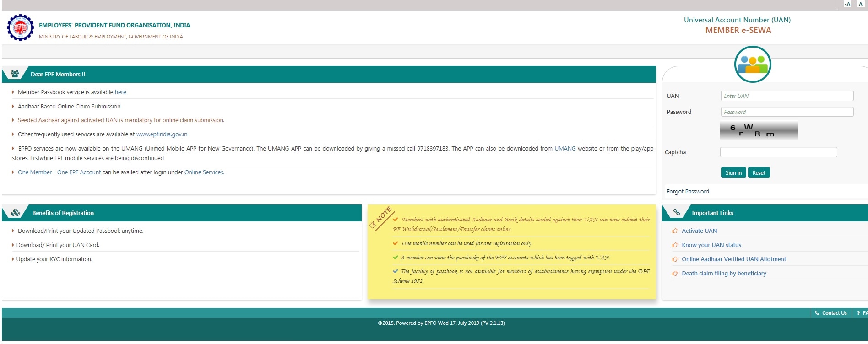Viewport: 868px width, 344px height.
Task: Click the hand icon next to Know your UAN status
Action: (x=675, y=245)
